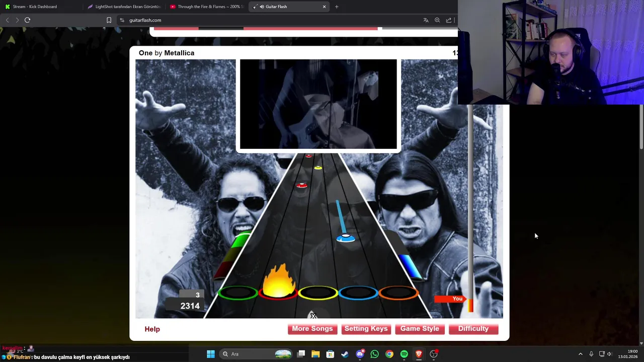
Task: Open WhatsApp from the taskbar
Action: point(374,354)
